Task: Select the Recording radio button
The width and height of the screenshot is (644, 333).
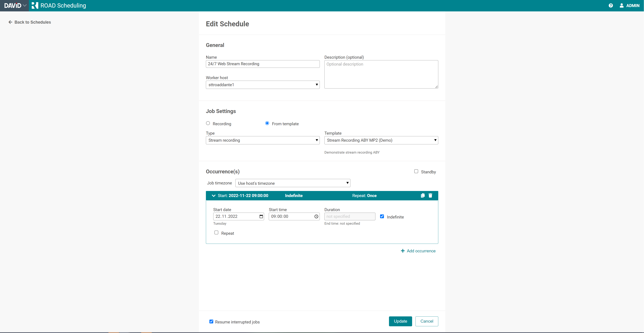Action: pyautogui.click(x=208, y=123)
